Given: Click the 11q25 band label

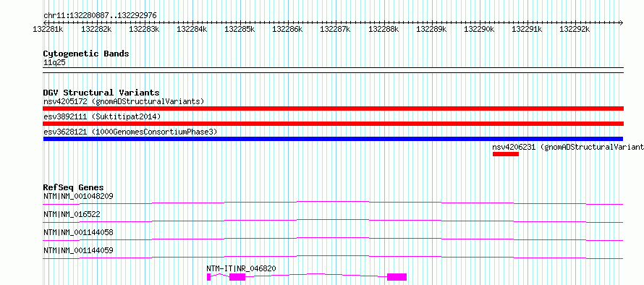Looking at the screenshot, I should click(x=54, y=63).
